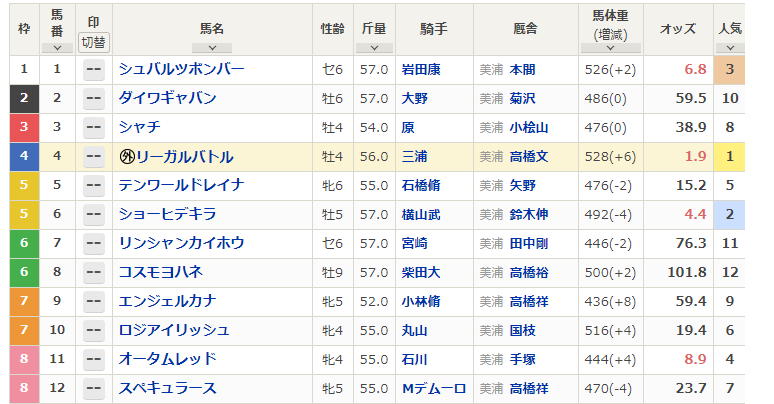Click the 騎手 column header
774x404 pixels.
(434, 29)
